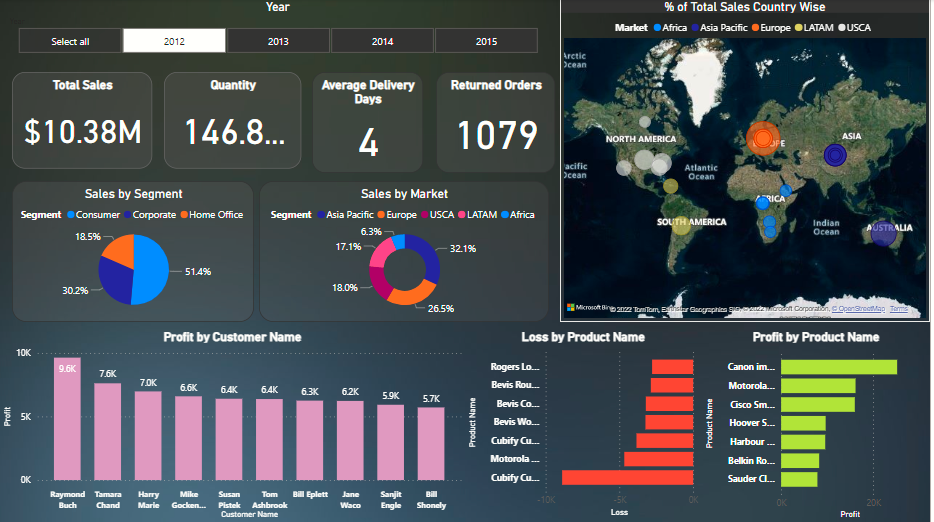Image resolution: width=934 pixels, height=522 pixels.
Task: Select Harbour profit bar
Action: pyautogui.click(x=803, y=442)
